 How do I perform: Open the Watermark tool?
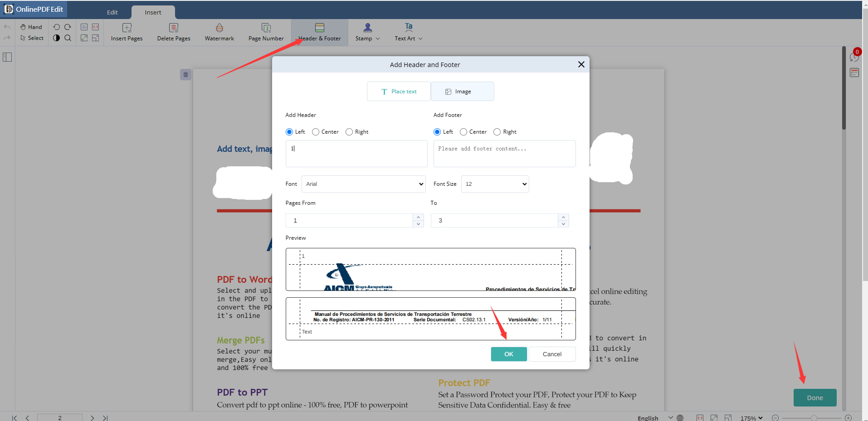[x=219, y=32]
